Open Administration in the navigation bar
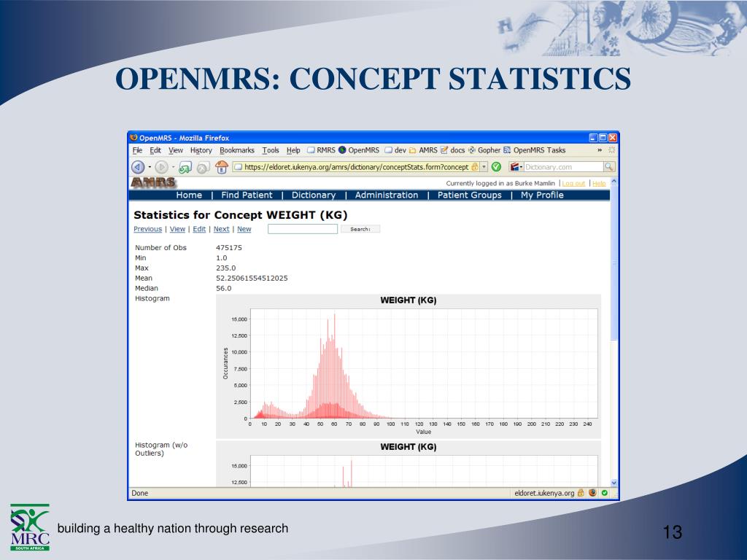 click(x=387, y=195)
